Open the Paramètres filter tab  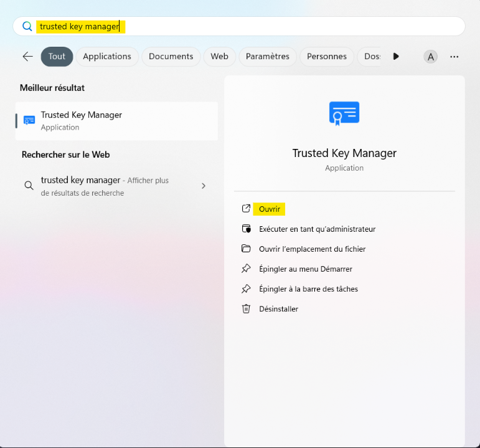click(267, 57)
